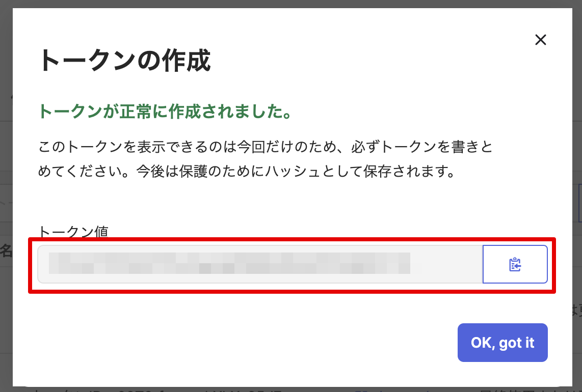Click the description line starting めてください
Viewport: 582px width, 392px height.
point(246,171)
